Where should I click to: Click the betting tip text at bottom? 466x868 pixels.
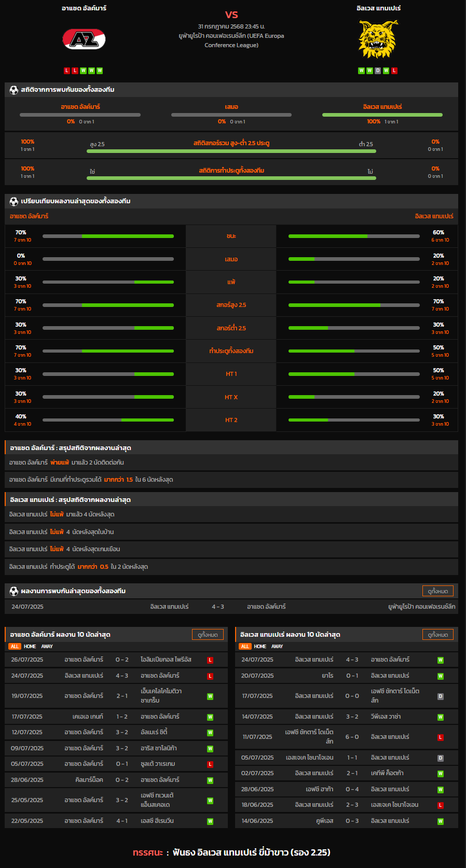(231, 852)
